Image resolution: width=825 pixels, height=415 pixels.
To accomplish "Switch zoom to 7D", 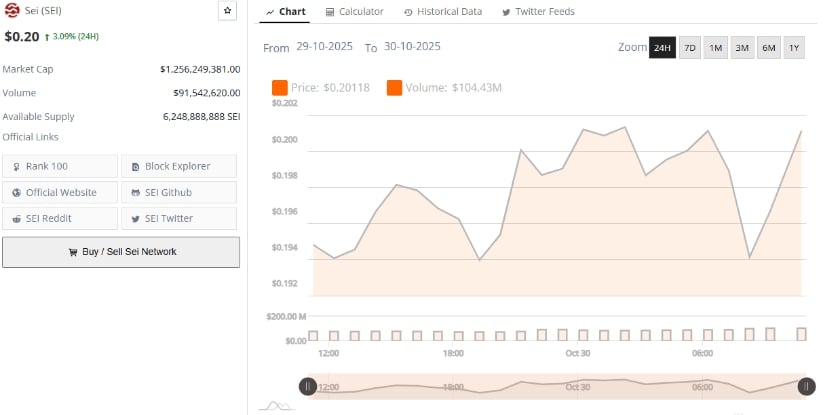I will click(x=690, y=48).
